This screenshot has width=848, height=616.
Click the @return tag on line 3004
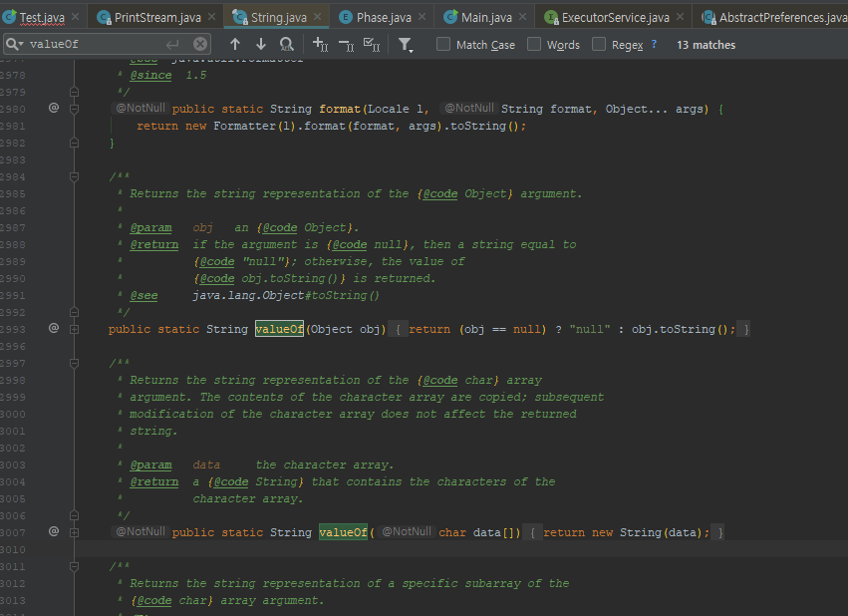pos(154,481)
